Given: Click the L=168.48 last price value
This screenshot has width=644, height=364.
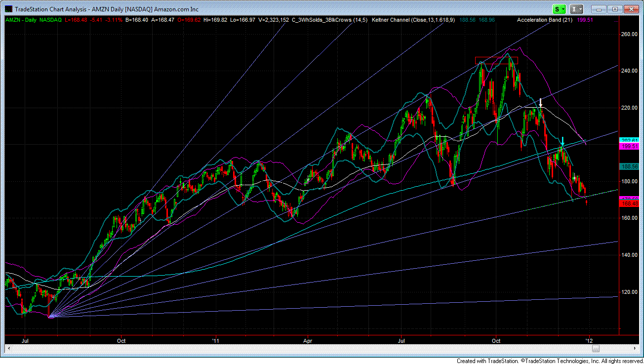Looking at the screenshot, I should point(77,20).
